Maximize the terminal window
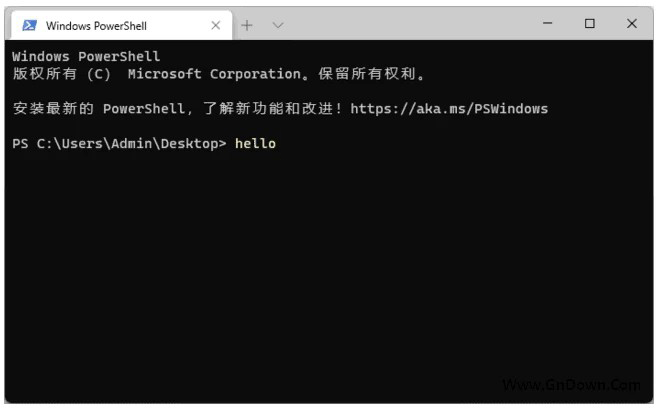The image size is (657, 409). (590, 24)
